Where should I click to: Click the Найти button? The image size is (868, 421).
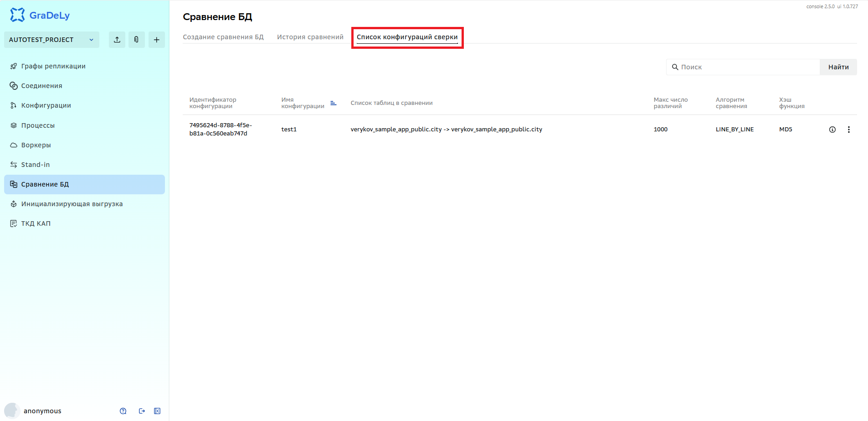tap(838, 67)
